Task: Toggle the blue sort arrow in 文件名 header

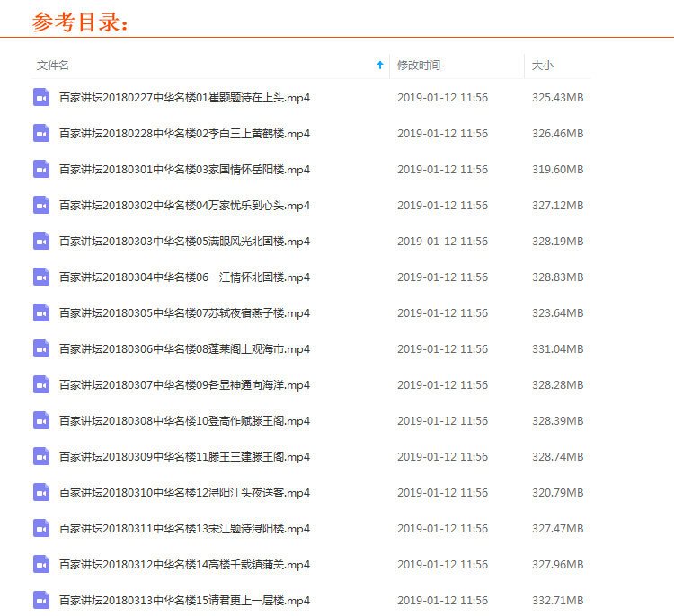Action: coord(379,66)
